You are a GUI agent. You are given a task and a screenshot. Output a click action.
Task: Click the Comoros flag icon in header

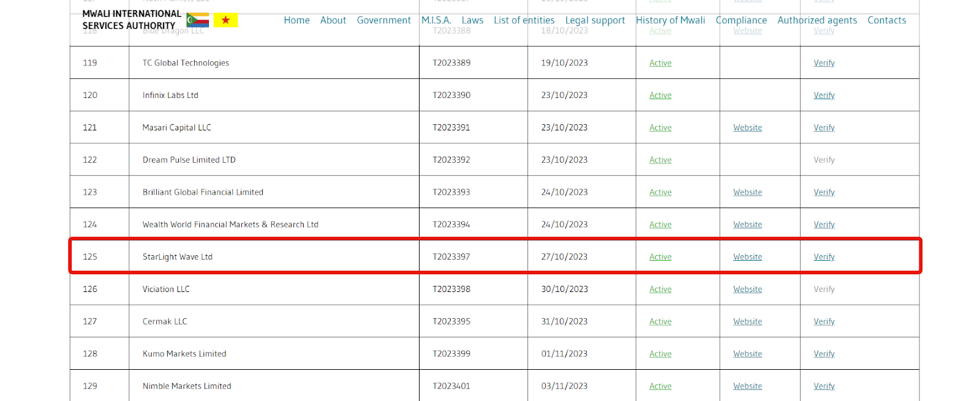tap(198, 20)
